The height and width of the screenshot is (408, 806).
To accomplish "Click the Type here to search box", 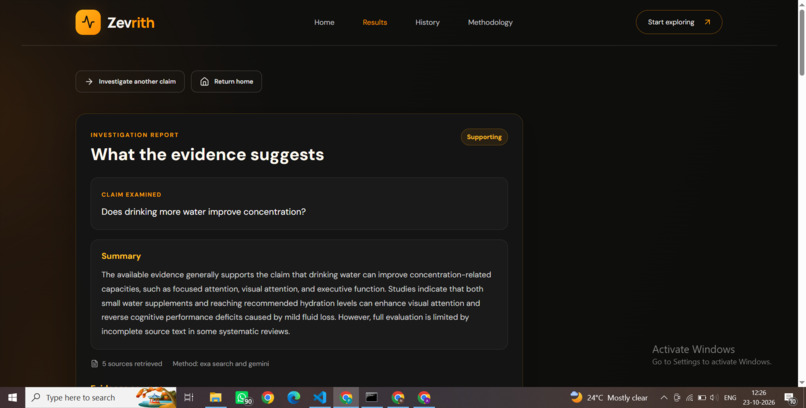I will [x=101, y=397].
